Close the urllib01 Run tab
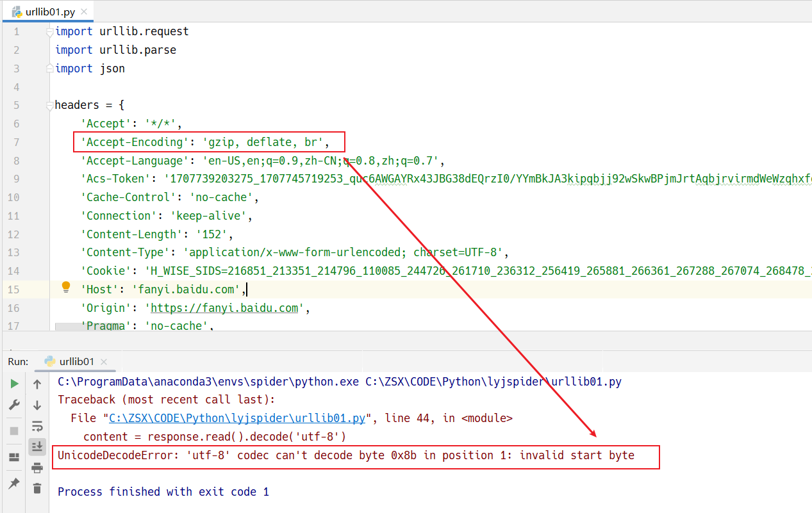812x513 pixels. pyautogui.click(x=104, y=362)
